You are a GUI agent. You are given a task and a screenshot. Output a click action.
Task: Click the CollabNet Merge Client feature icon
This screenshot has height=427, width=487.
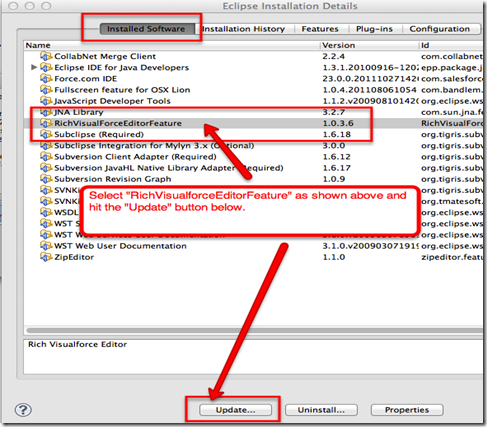46,56
